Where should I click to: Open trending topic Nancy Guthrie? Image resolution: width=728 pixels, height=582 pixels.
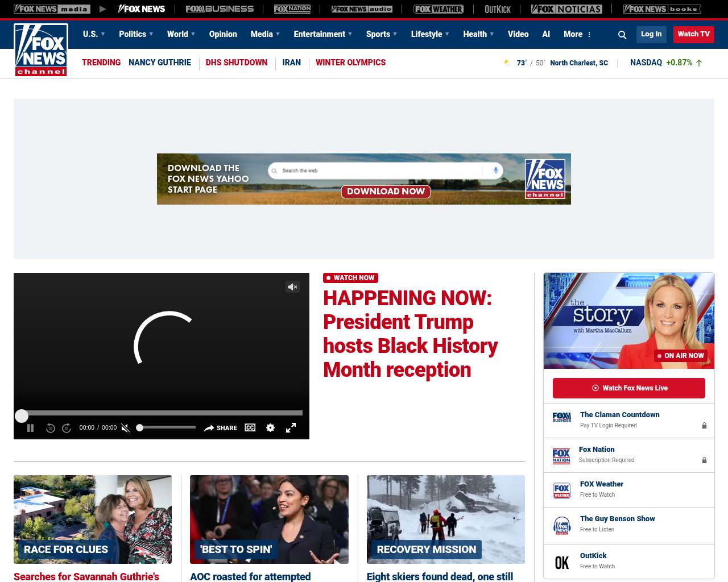click(160, 63)
